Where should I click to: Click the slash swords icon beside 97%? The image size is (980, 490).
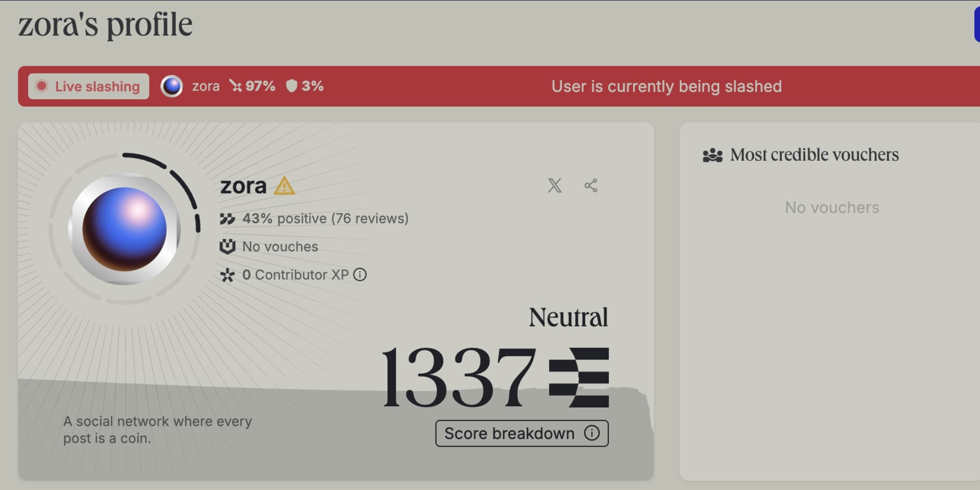(235, 86)
